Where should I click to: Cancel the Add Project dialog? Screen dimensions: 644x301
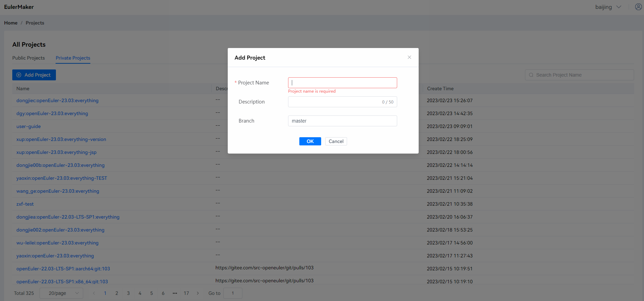point(336,141)
